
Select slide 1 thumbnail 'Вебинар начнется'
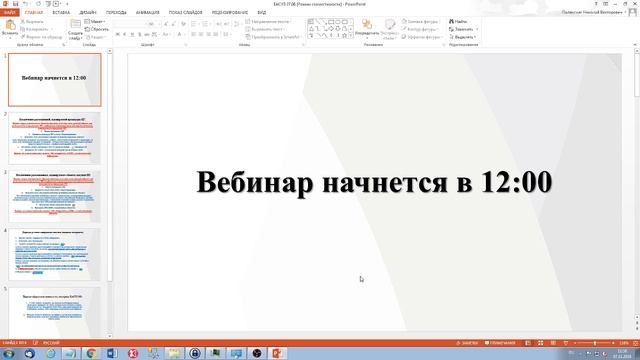[55, 80]
